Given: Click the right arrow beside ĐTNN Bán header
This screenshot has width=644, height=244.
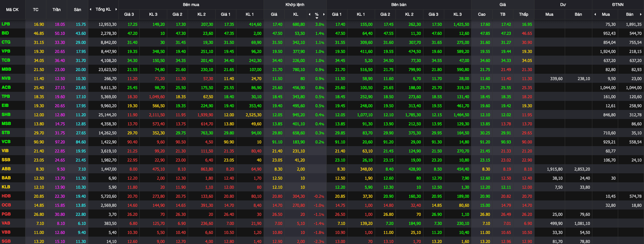Looking at the screenshot, I should [641, 14].
